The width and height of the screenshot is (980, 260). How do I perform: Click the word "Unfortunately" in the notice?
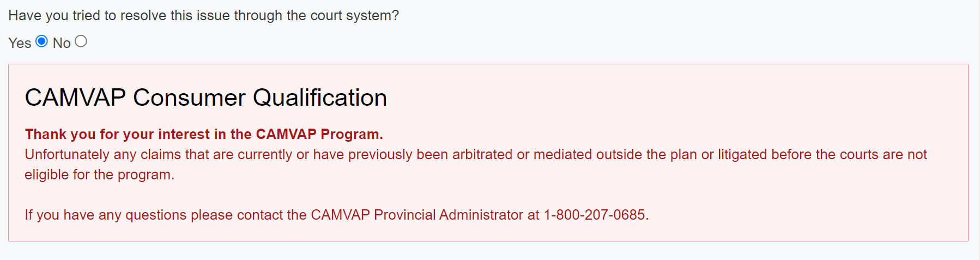[67, 154]
